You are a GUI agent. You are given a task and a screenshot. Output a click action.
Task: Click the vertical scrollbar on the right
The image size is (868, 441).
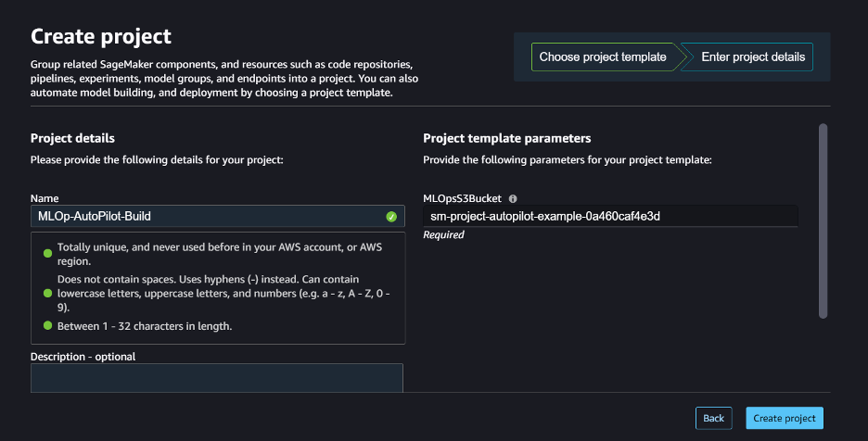(x=823, y=222)
